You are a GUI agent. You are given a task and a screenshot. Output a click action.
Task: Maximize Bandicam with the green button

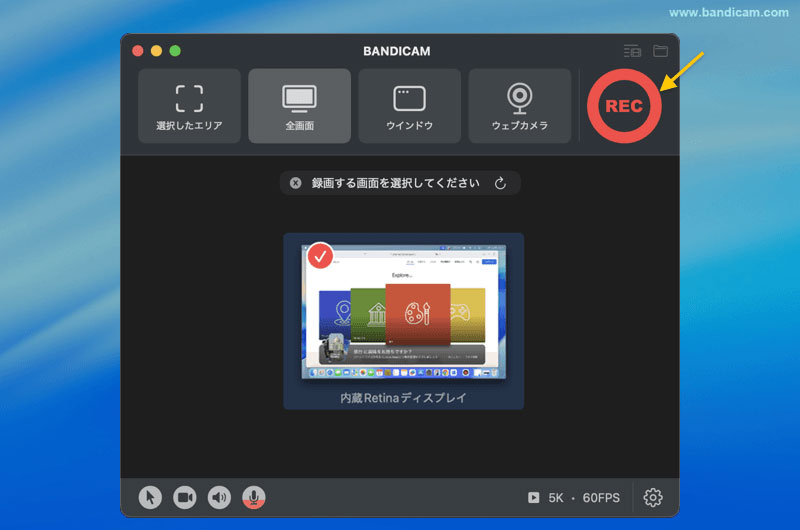click(175, 51)
